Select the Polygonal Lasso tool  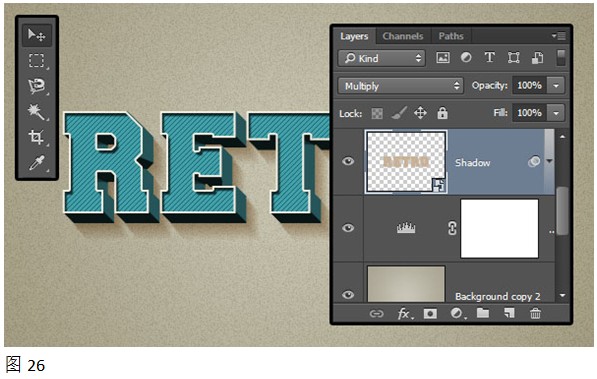(37, 86)
